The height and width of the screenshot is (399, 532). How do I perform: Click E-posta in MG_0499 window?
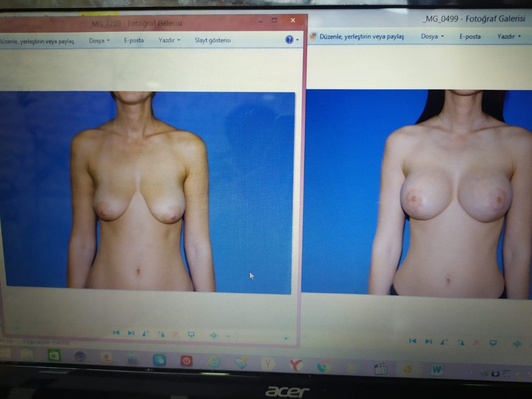point(470,37)
